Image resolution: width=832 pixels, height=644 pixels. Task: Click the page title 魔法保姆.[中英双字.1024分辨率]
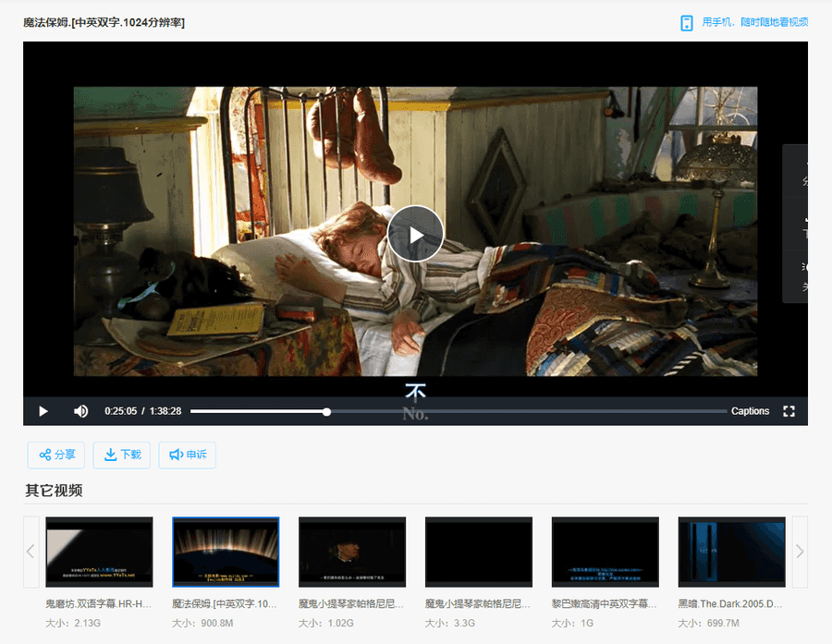point(104,22)
